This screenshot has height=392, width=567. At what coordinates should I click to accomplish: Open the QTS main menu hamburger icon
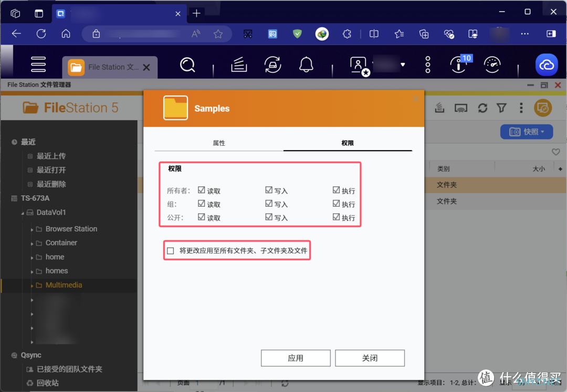click(38, 65)
